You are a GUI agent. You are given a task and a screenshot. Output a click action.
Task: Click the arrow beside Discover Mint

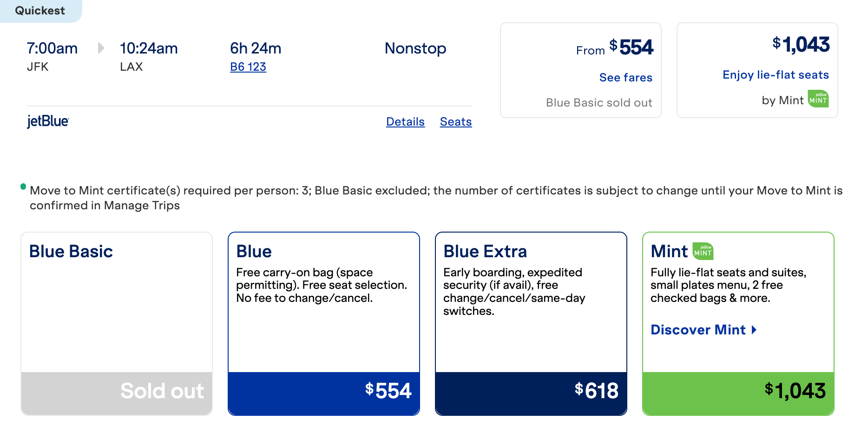tap(754, 330)
